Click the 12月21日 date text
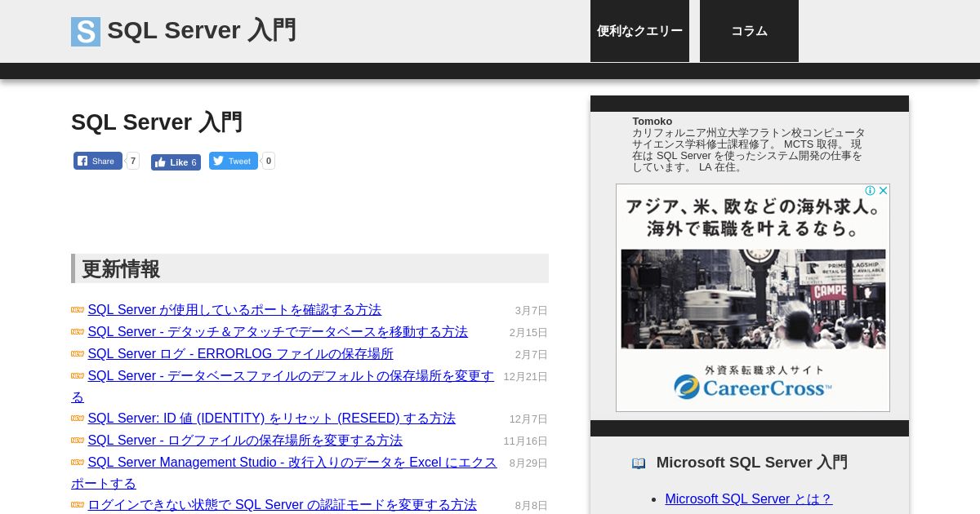This screenshot has width=980, height=514. pyautogui.click(x=526, y=377)
